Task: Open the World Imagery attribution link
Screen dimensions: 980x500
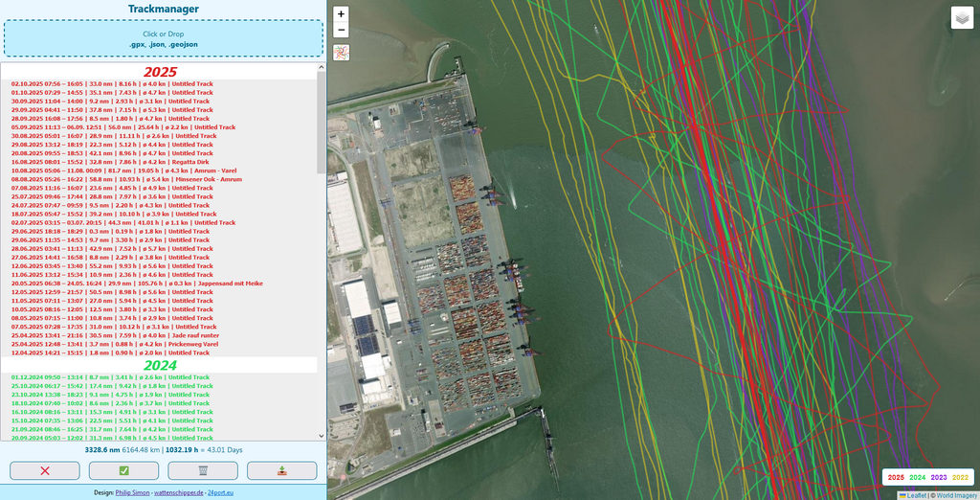Action: click(x=956, y=495)
